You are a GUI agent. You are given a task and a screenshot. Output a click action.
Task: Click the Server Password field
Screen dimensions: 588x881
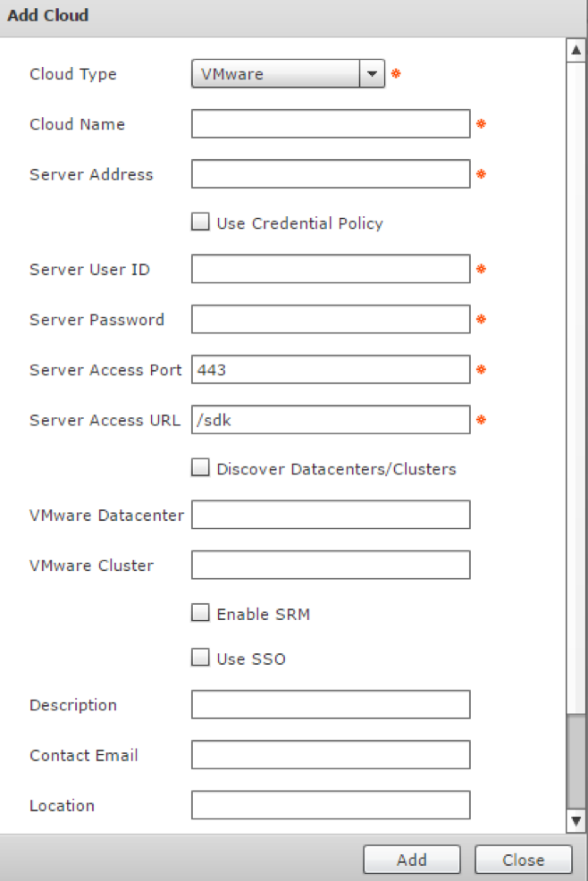[x=330, y=319]
